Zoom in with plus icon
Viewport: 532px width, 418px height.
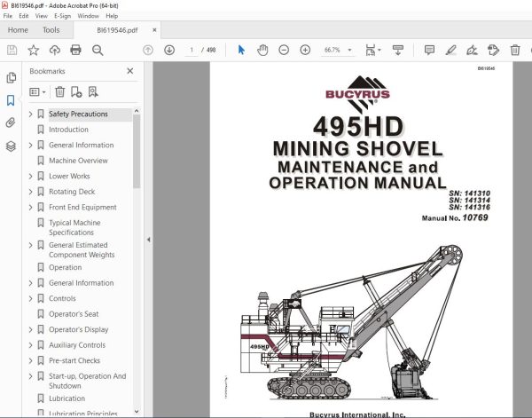pyautogui.click(x=305, y=51)
